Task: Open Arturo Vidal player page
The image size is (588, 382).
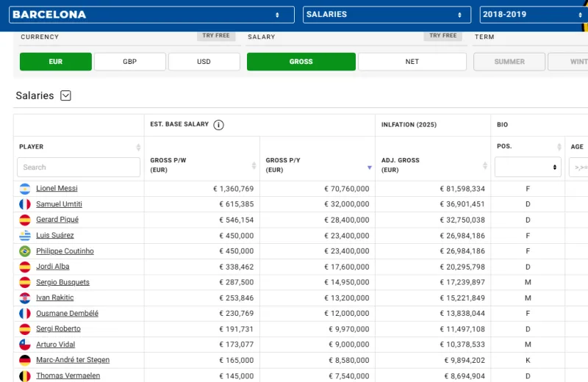Action: [x=56, y=345]
